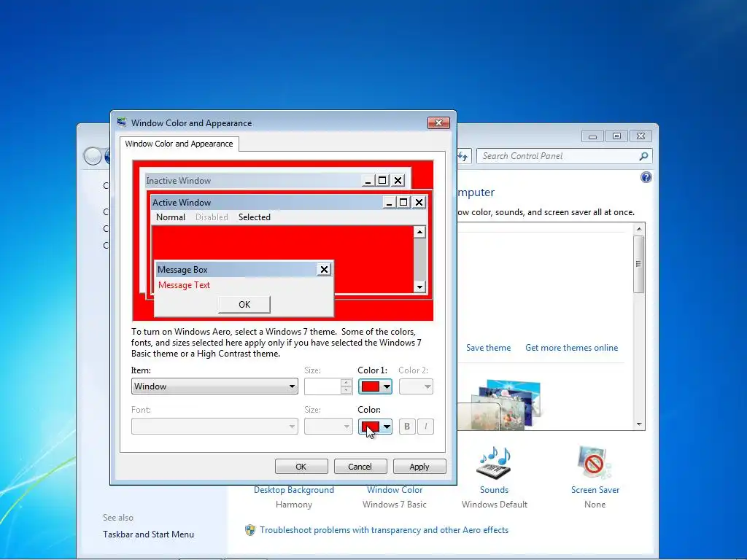Open the Font name dropdown
The height and width of the screenshot is (560, 747).
pyautogui.click(x=214, y=426)
